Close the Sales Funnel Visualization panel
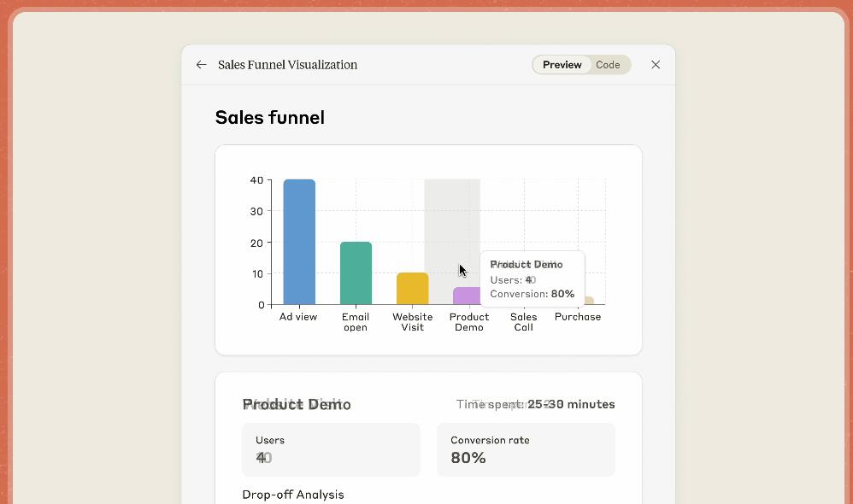Viewport: 853px width, 504px height. (x=656, y=65)
